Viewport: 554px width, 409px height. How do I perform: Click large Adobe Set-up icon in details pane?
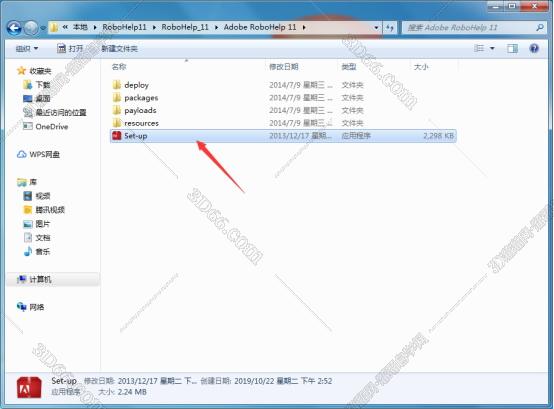[x=29, y=387]
